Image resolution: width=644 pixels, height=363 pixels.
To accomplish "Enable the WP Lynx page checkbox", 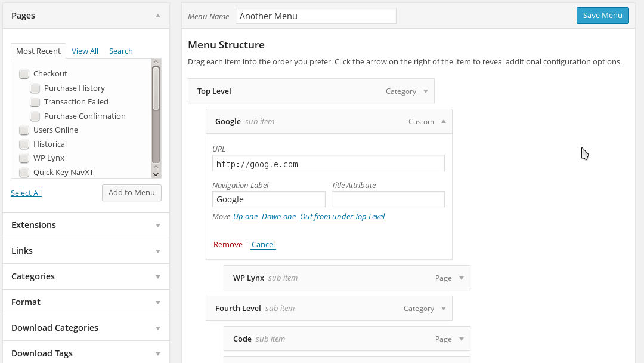I will pos(24,158).
